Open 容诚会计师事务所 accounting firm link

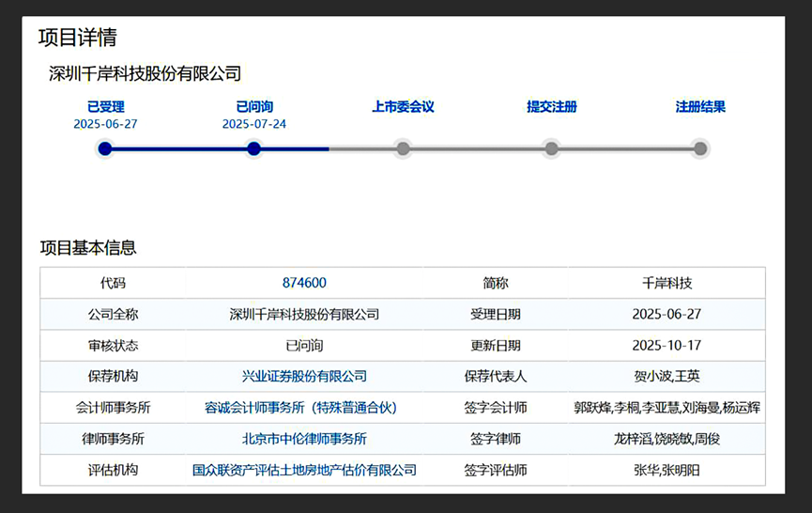pyautogui.click(x=300, y=408)
